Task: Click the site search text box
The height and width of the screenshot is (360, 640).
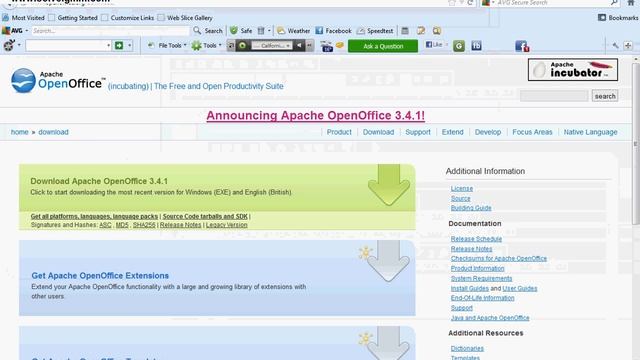Action: tap(554, 96)
